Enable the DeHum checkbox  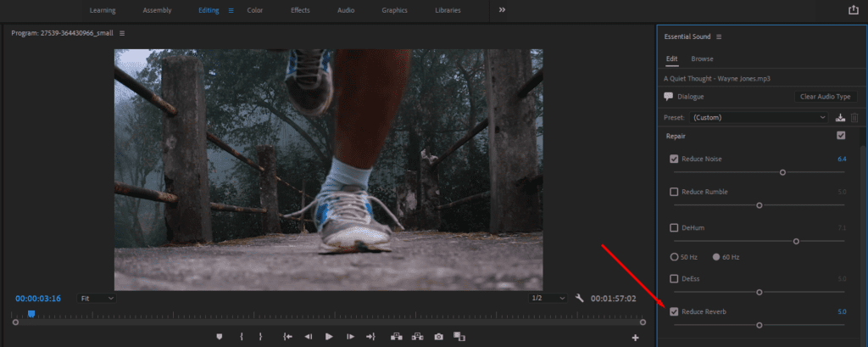point(674,228)
